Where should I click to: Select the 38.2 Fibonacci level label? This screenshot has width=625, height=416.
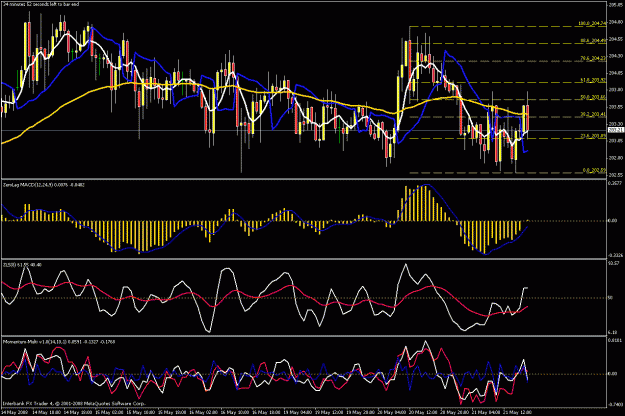593,114
